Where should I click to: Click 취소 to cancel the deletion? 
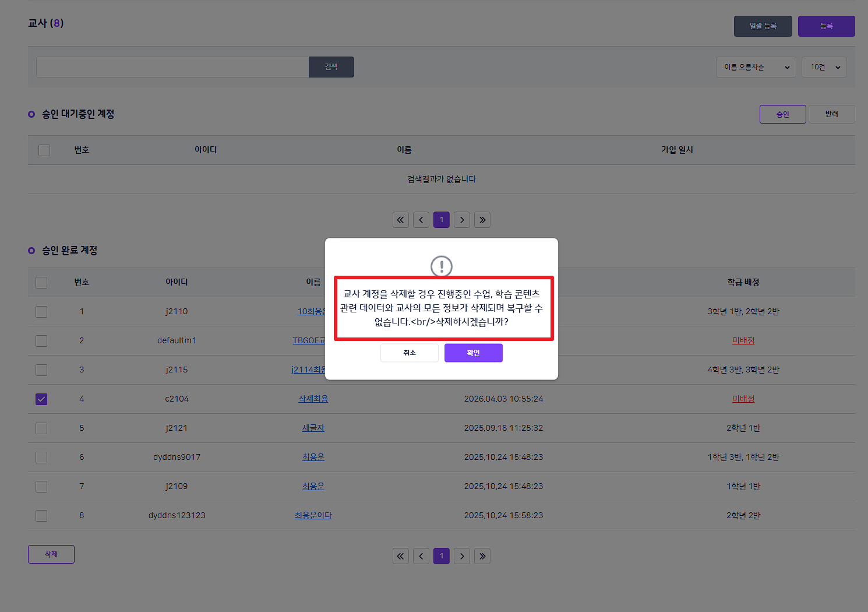click(409, 353)
